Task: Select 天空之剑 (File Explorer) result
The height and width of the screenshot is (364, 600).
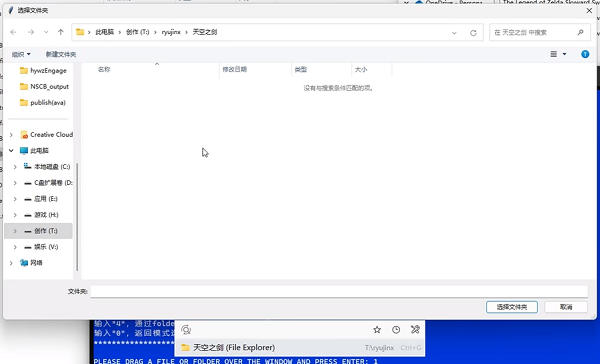Action: [300, 348]
